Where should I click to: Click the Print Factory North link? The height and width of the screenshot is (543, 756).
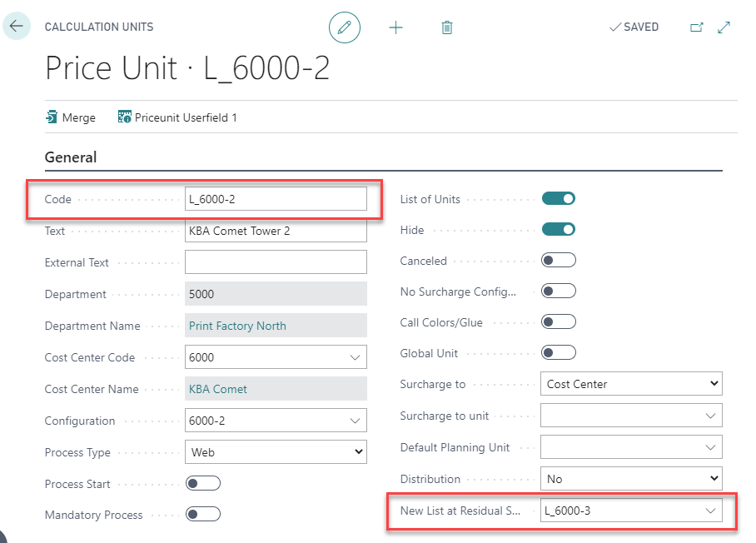237,326
